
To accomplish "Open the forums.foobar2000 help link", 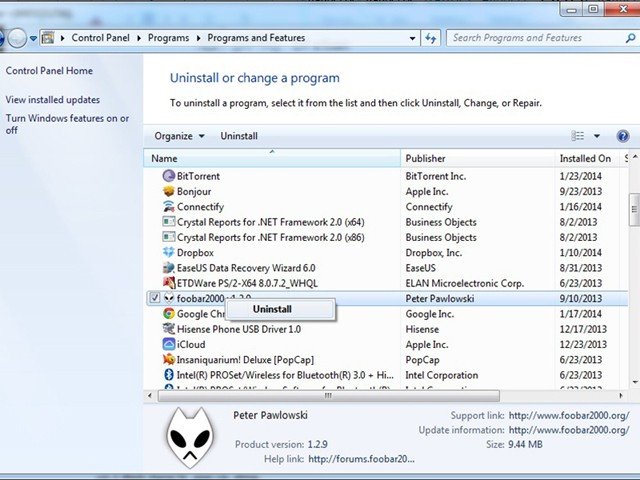I will 361,459.
